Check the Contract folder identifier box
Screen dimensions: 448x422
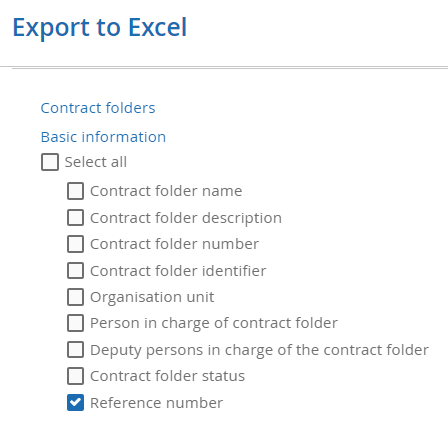[75, 270]
